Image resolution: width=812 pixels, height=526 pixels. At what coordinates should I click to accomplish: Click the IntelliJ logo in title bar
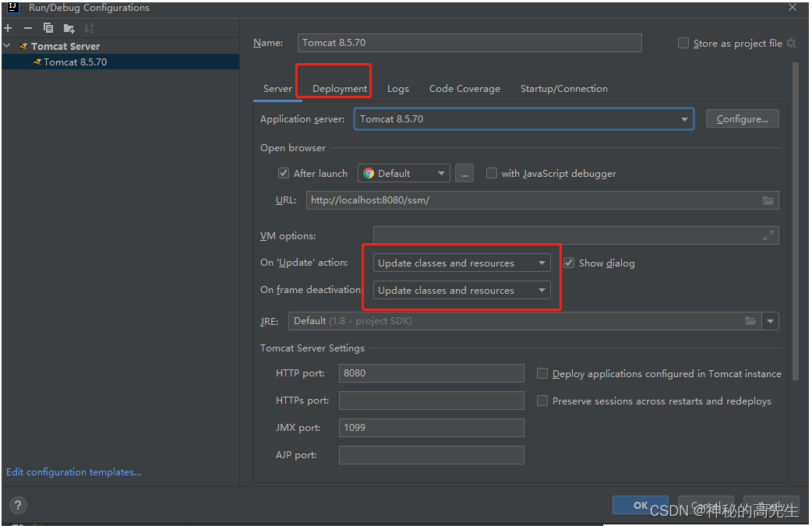point(13,7)
